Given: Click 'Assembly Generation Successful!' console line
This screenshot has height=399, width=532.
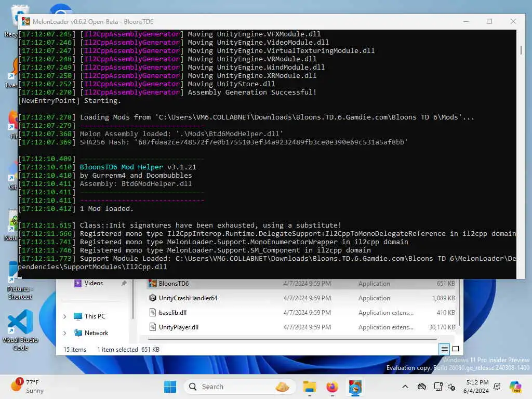Looking at the screenshot, I should (252, 92).
